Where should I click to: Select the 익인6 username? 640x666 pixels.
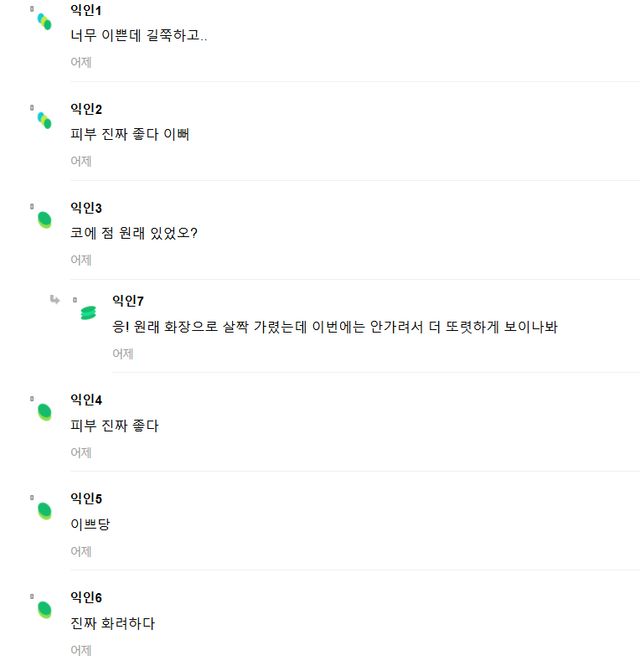tap(86, 598)
